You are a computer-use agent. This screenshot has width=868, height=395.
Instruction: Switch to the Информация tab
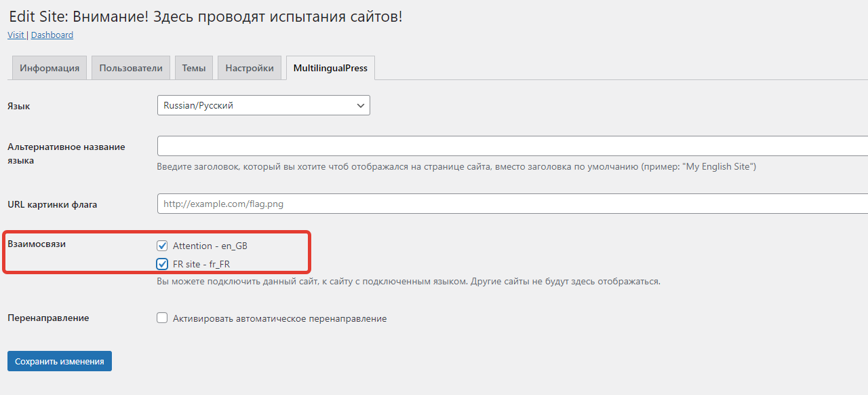pyautogui.click(x=50, y=68)
